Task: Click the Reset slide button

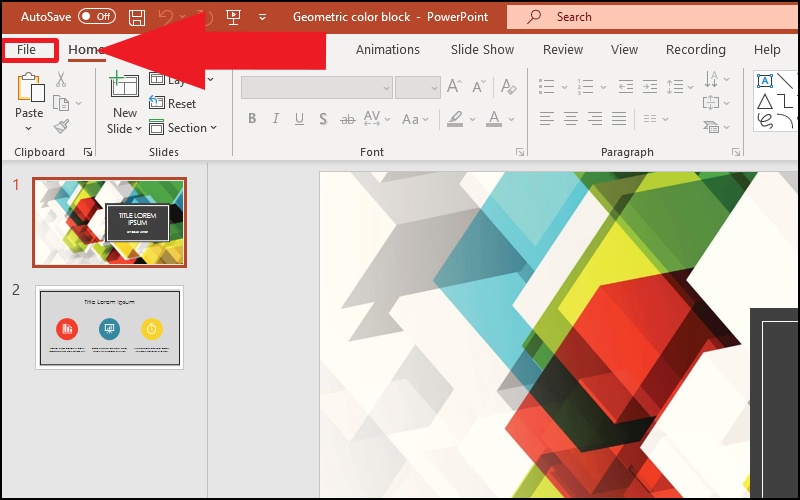Action: [172, 104]
